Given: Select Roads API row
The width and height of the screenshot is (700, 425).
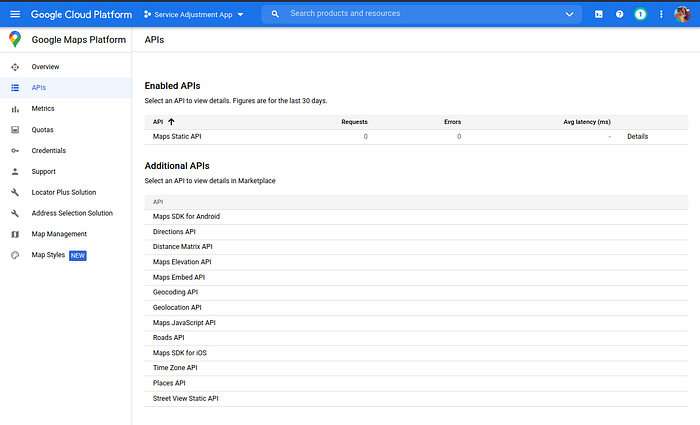Looking at the screenshot, I should point(416,338).
